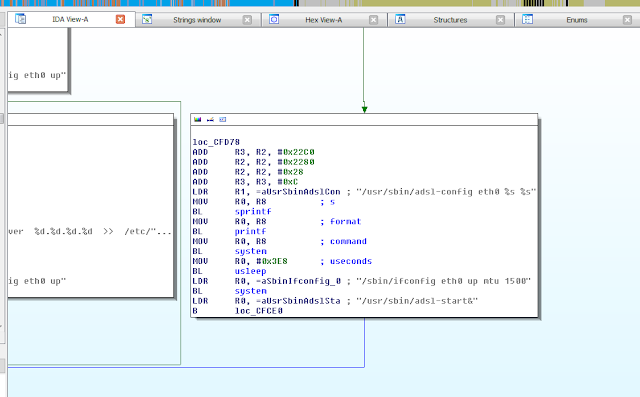Click the Hex View-A tab icon
Viewport: 640px width, 397px height.
(x=274, y=19)
